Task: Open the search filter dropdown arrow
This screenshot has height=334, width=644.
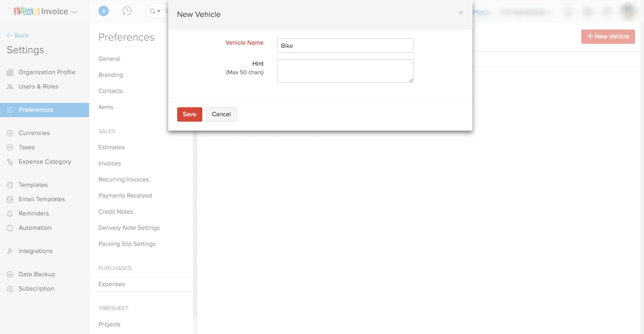Action: coord(159,11)
